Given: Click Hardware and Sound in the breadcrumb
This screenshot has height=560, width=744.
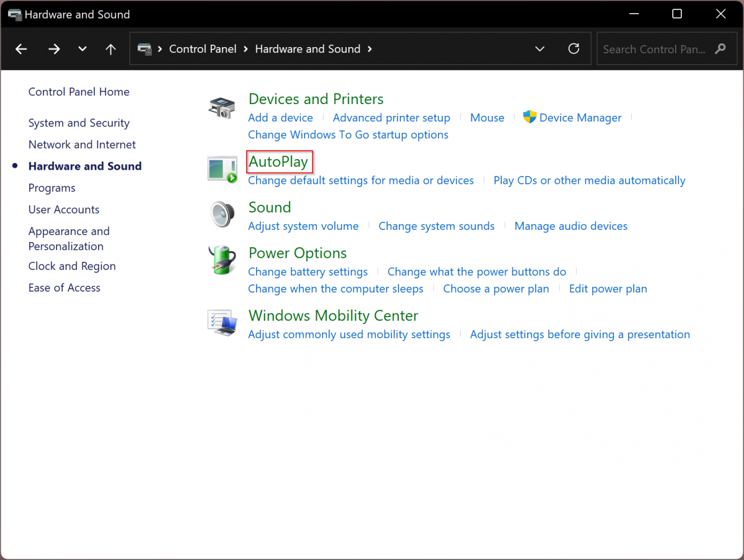Looking at the screenshot, I should [x=308, y=49].
